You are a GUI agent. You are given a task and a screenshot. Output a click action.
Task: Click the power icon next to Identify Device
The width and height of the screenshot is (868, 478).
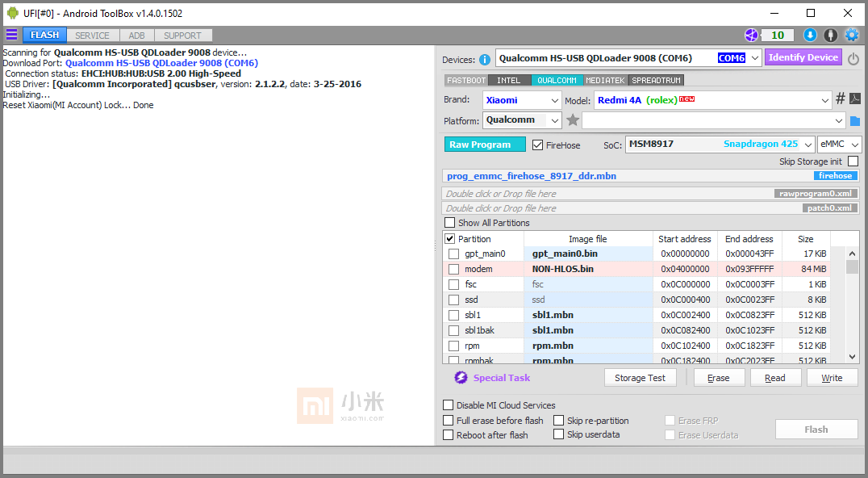coord(853,59)
